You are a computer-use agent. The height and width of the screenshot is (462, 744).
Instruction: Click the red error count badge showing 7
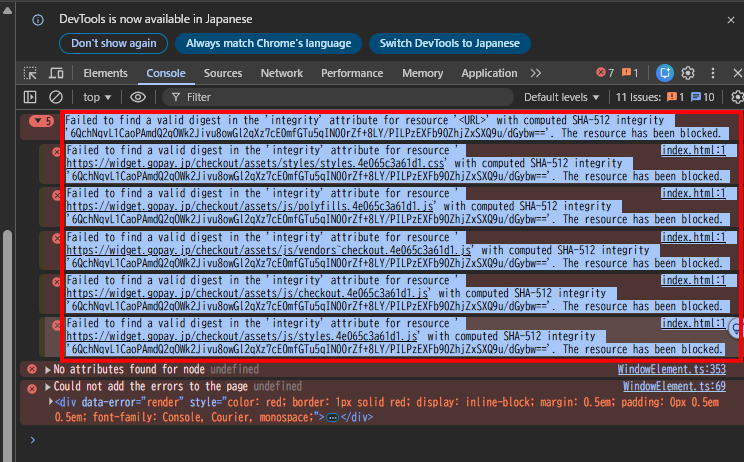604,73
